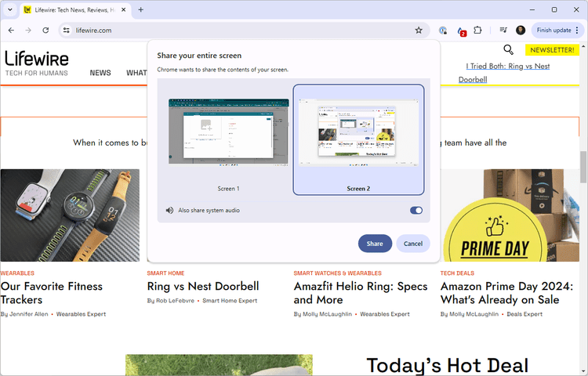Open I Tried Both: Ring vs Nest Doorbell link
The height and width of the screenshot is (376, 588).
tap(504, 73)
